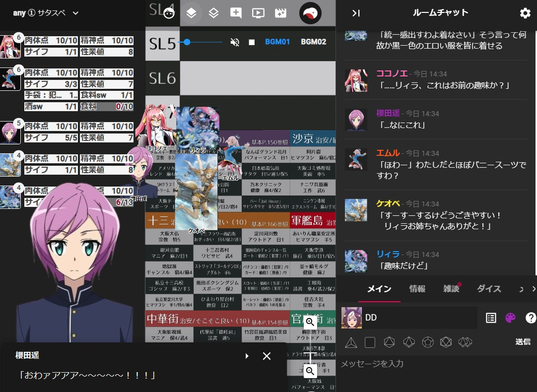Zoom out with the lower magnifier icon

click(x=310, y=371)
